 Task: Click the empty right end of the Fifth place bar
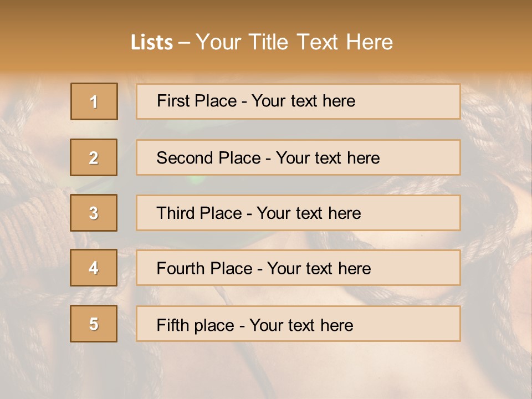pos(421,324)
